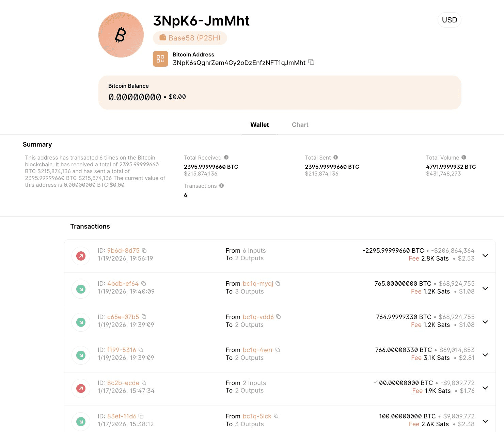Switch to the Chart tab
Screen dimensions: 504x432
[300, 124]
